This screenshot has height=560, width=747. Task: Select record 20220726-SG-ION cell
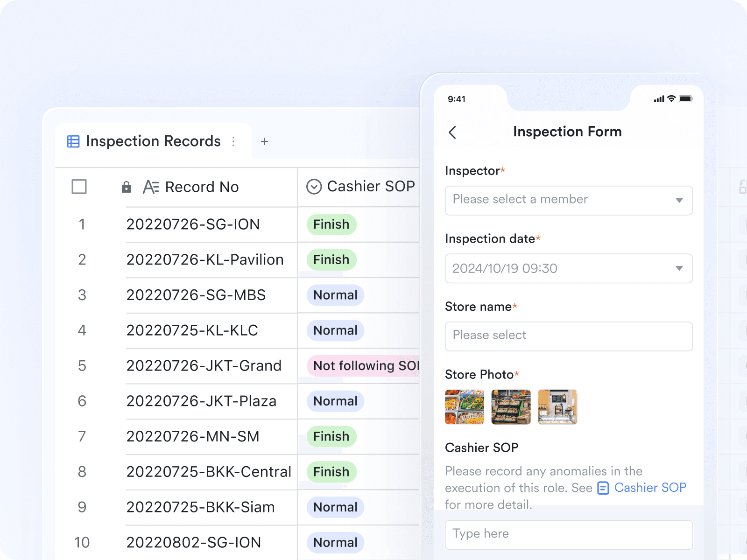(211, 224)
